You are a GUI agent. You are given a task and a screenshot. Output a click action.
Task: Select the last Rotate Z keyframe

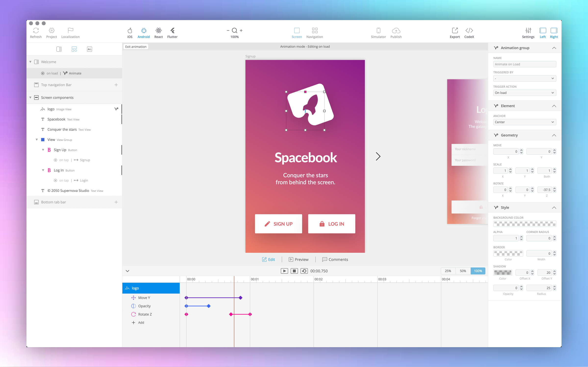tap(250, 314)
